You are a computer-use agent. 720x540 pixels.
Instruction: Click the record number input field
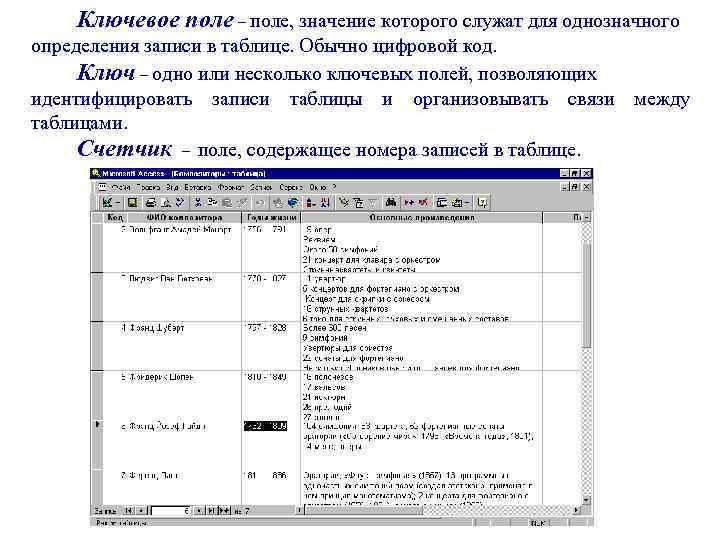tap(171, 510)
